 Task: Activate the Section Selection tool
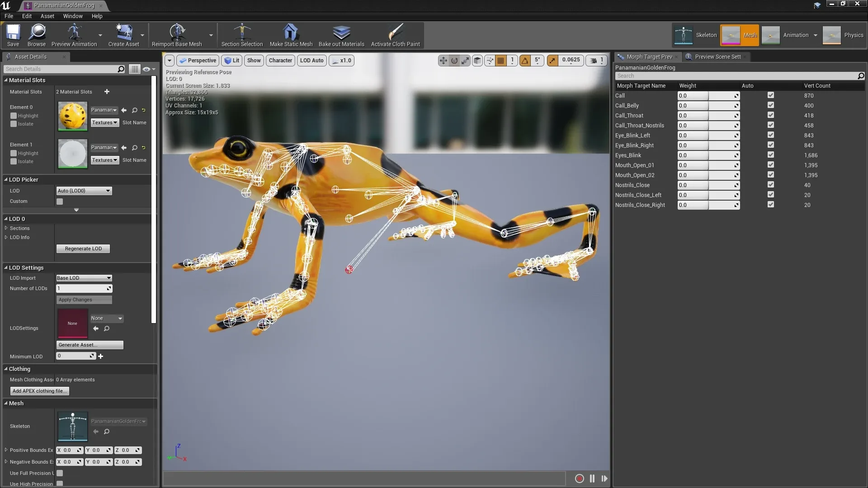pos(242,35)
